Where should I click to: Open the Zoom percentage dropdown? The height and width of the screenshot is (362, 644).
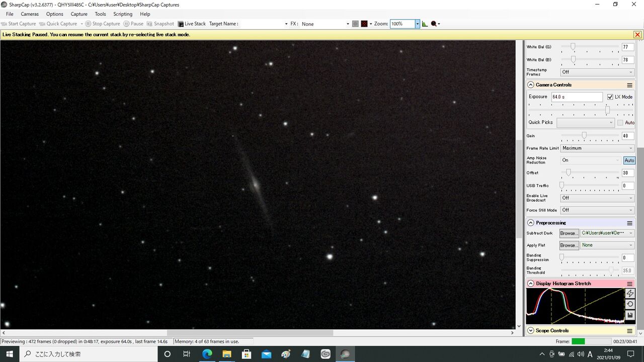coord(417,24)
